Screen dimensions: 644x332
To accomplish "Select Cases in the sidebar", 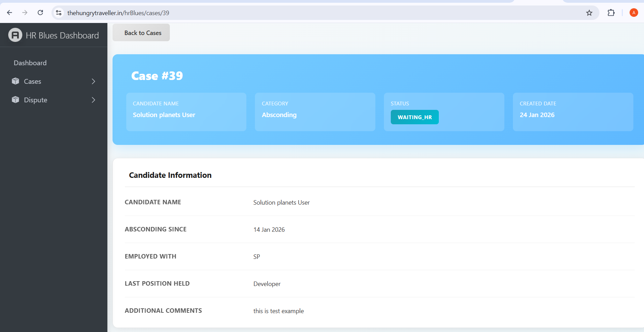I will tap(33, 81).
